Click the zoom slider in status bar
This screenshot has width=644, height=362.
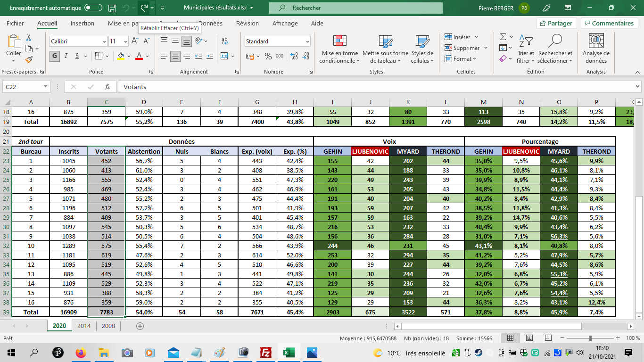pos(590,338)
